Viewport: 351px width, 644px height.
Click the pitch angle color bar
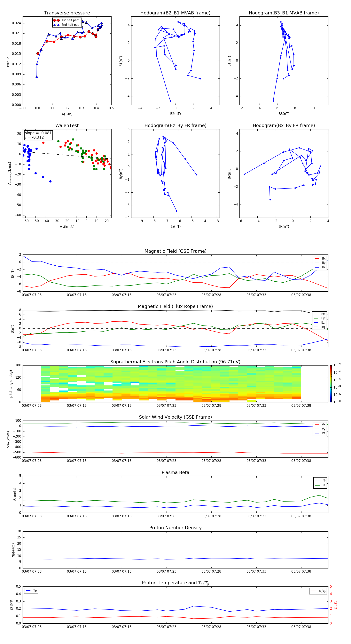pyautogui.click(x=331, y=384)
